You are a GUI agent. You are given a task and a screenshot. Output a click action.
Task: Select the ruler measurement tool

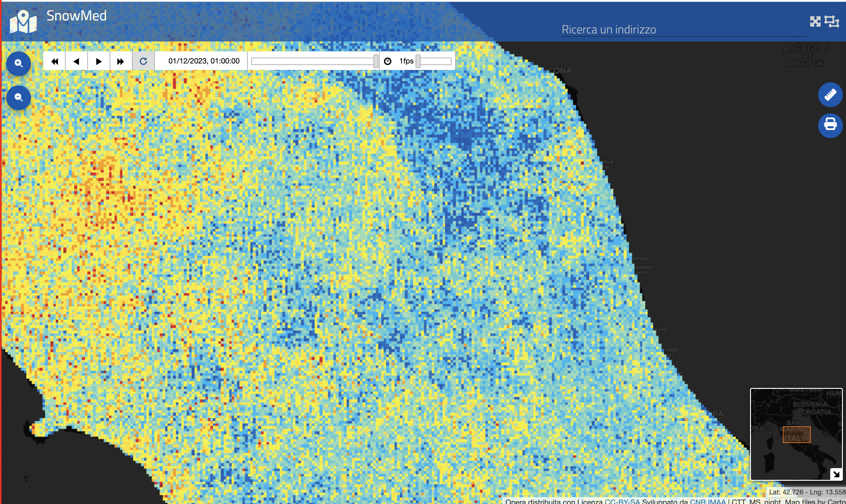(x=831, y=94)
